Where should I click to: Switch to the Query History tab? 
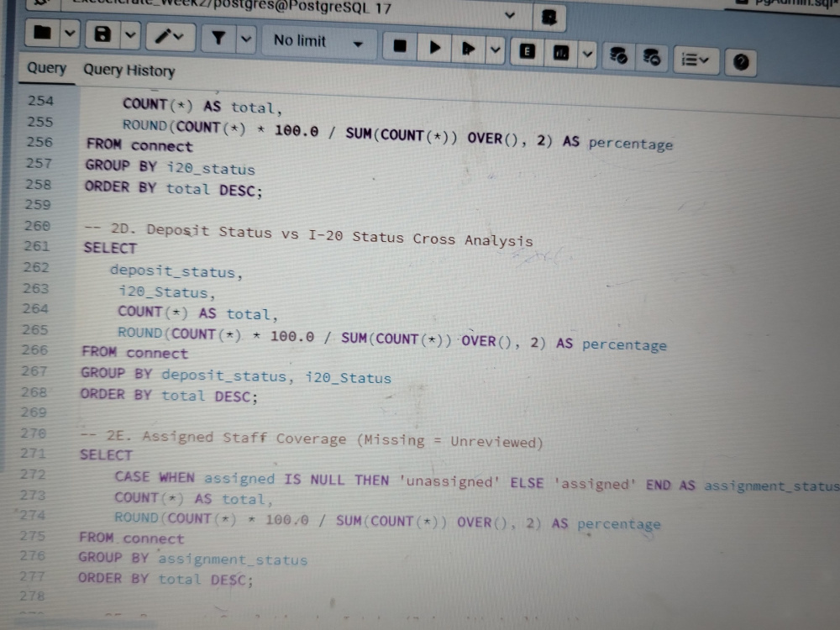pos(129,71)
